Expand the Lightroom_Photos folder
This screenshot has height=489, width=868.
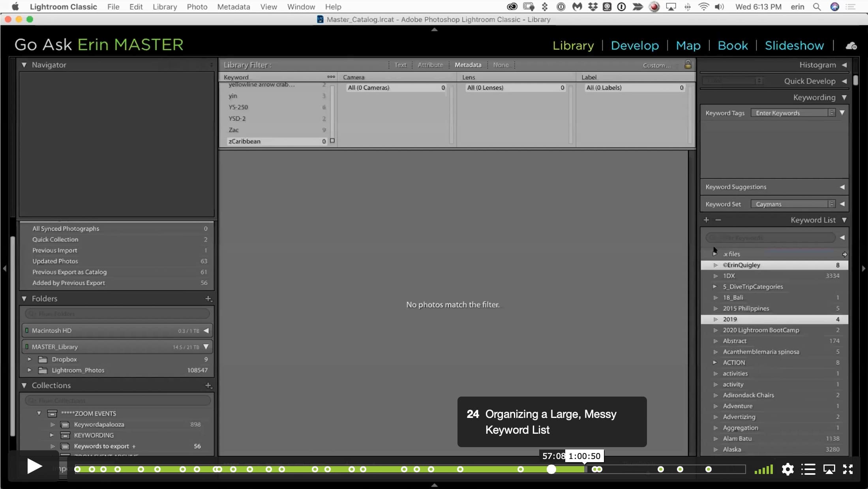pyautogui.click(x=30, y=370)
